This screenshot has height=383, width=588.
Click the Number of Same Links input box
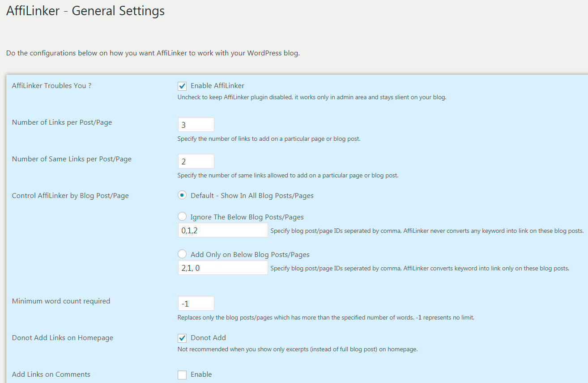pyautogui.click(x=196, y=161)
